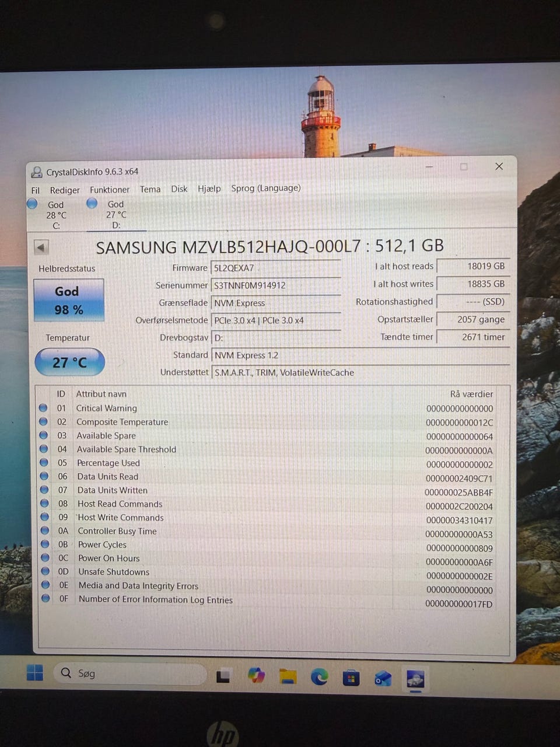Select the Composite Temperature attribute name
The width and height of the screenshot is (560, 747).
[122, 422]
